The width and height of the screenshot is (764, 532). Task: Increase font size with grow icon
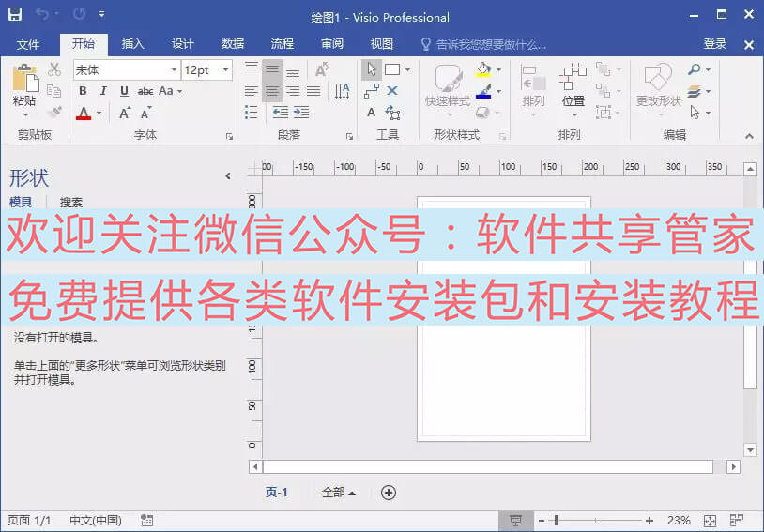[125, 113]
